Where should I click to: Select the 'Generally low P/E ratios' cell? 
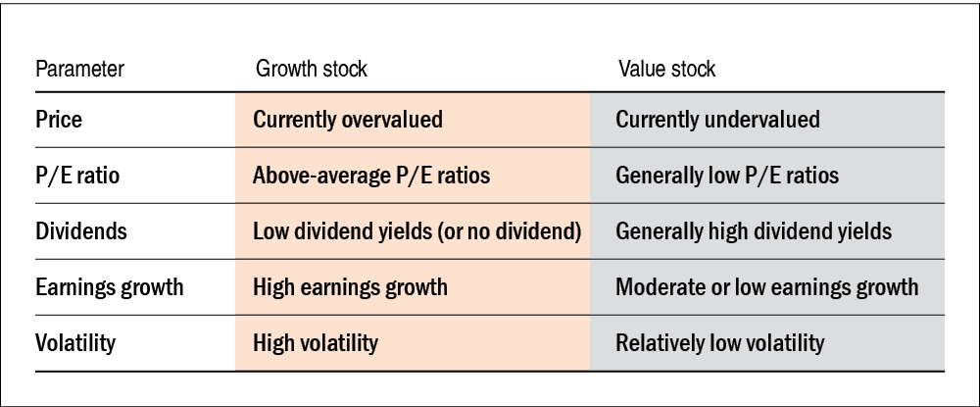pyautogui.click(x=727, y=176)
